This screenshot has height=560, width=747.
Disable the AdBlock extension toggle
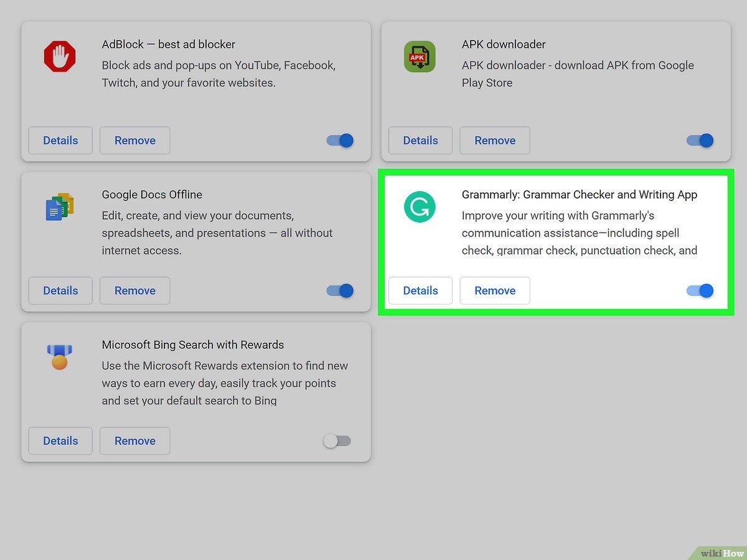coord(340,141)
